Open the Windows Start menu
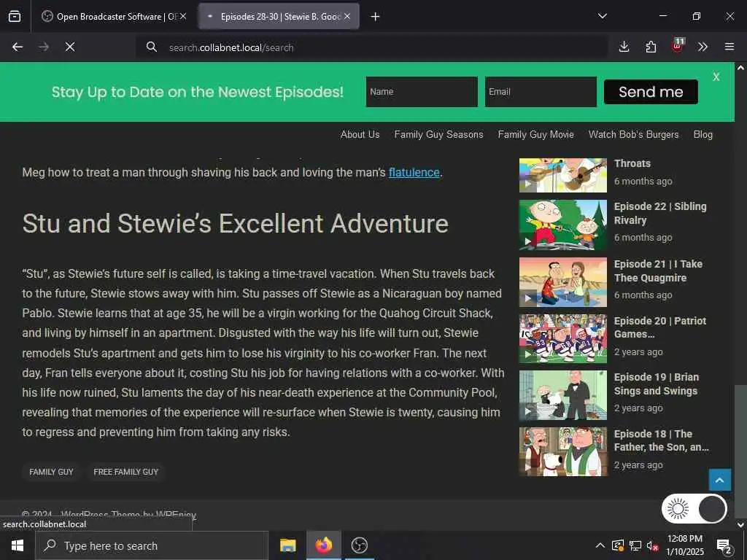747x560 pixels. (18, 545)
